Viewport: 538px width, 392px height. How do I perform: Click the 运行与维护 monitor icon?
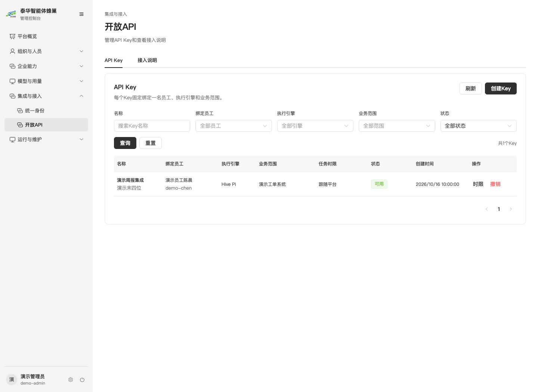coord(12,139)
